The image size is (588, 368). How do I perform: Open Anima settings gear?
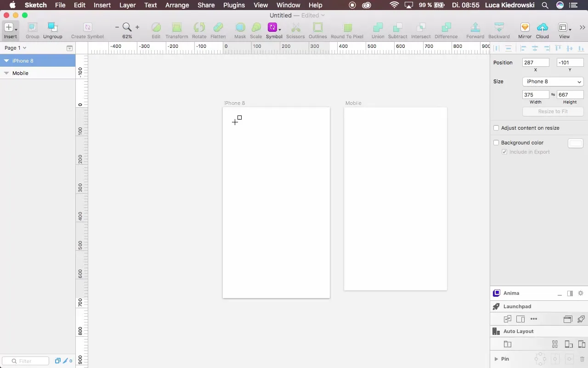(x=581, y=293)
